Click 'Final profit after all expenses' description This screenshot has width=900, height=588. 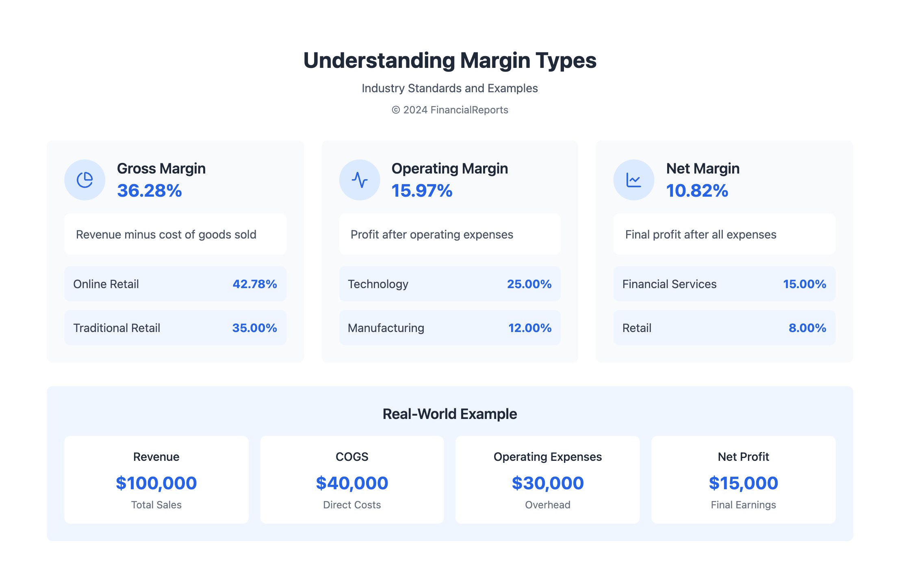click(701, 234)
